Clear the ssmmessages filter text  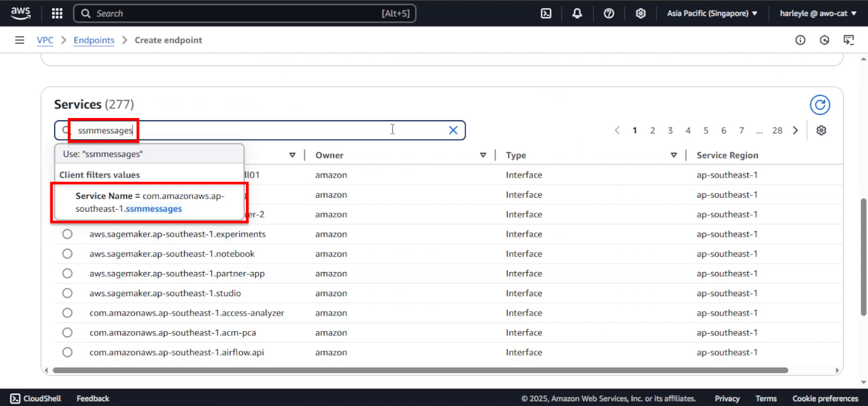coord(453,130)
